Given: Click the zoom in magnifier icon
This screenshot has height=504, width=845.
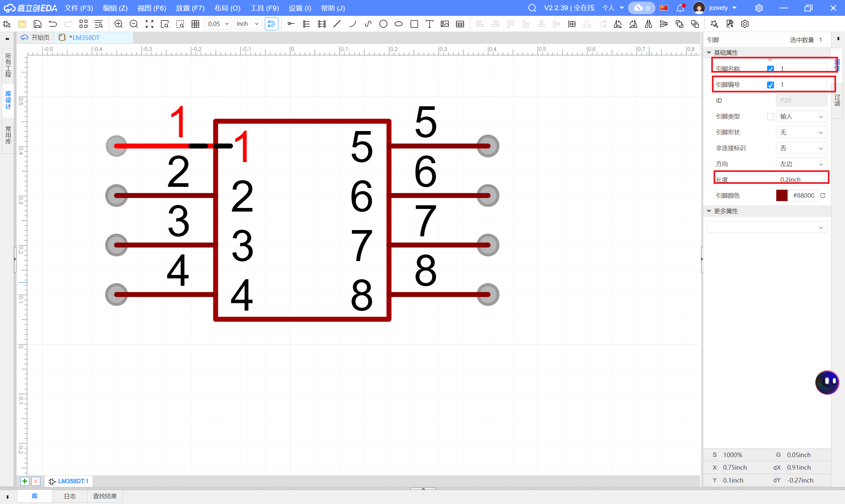Looking at the screenshot, I should click(x=118, y=24).
